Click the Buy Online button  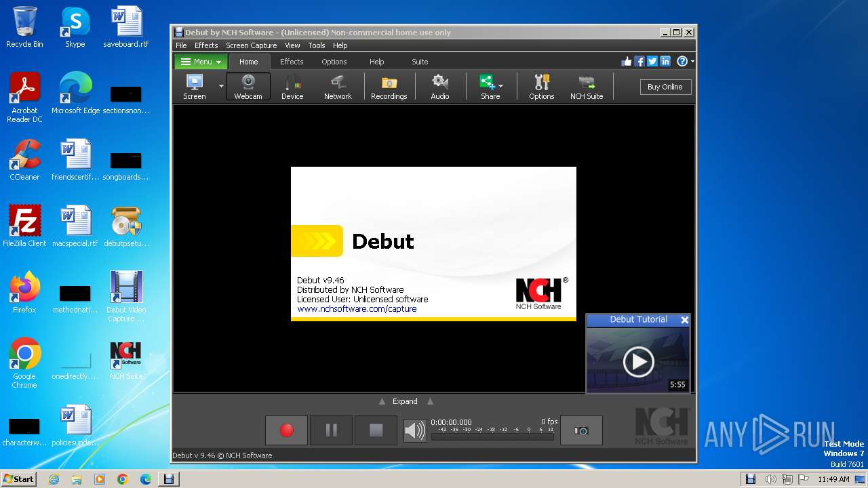(x=665, y=87)
